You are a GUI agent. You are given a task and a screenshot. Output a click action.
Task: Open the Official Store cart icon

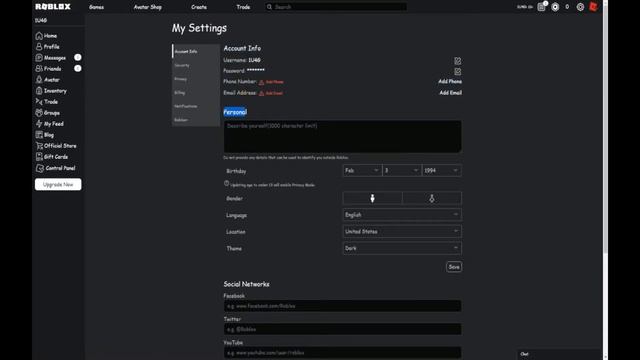[x=39, y=146]
